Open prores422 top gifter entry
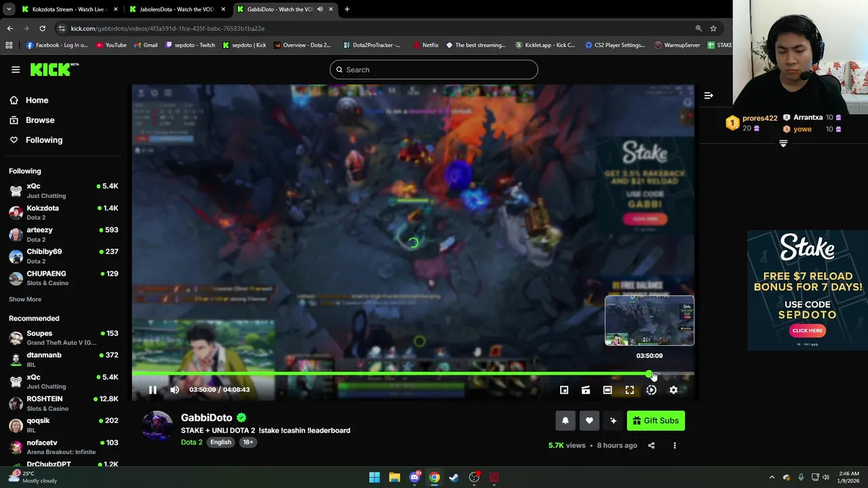 [x=751, y=123]
